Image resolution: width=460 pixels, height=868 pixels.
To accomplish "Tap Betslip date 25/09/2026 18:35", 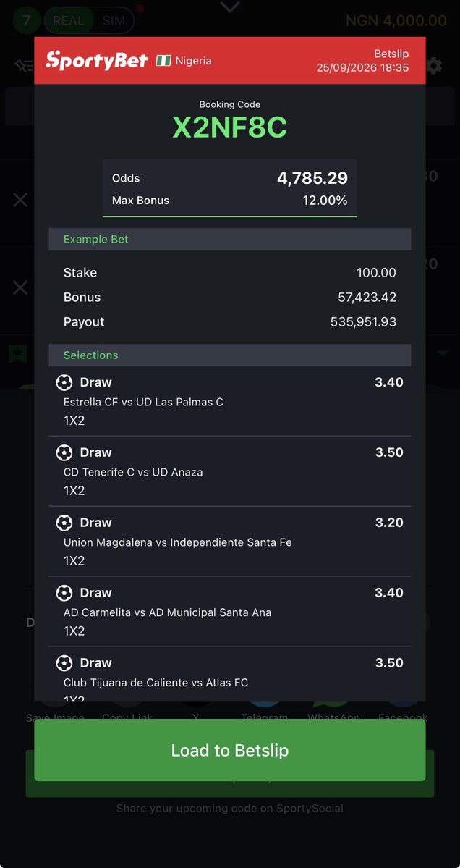I will coord(362,67).
